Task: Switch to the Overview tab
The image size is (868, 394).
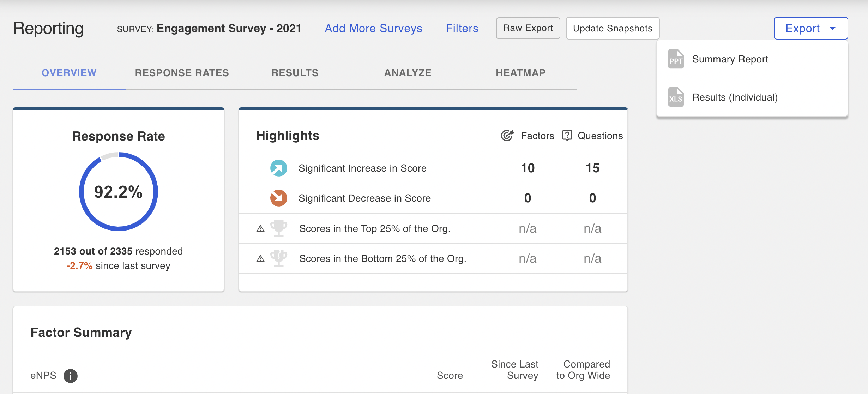Action: [69, 73]
